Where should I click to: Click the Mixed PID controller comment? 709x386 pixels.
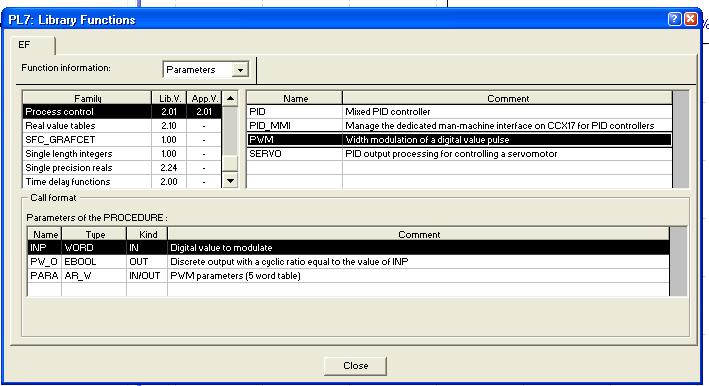pos(388,112)
